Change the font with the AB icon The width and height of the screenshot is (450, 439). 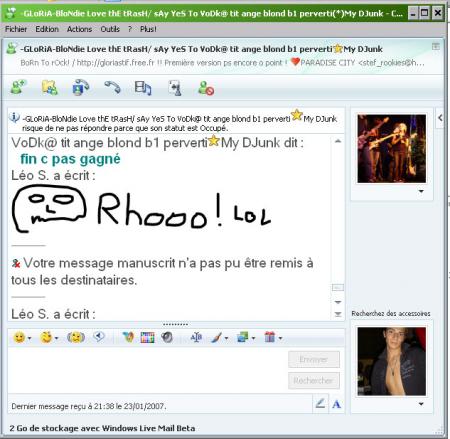196,338
